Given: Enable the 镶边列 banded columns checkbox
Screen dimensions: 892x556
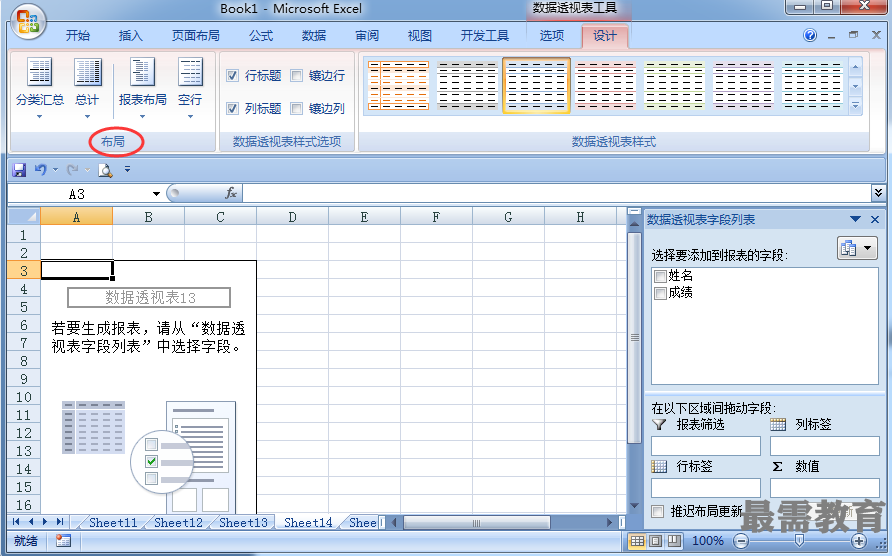Looking at the screenshot, I should 296,108.
